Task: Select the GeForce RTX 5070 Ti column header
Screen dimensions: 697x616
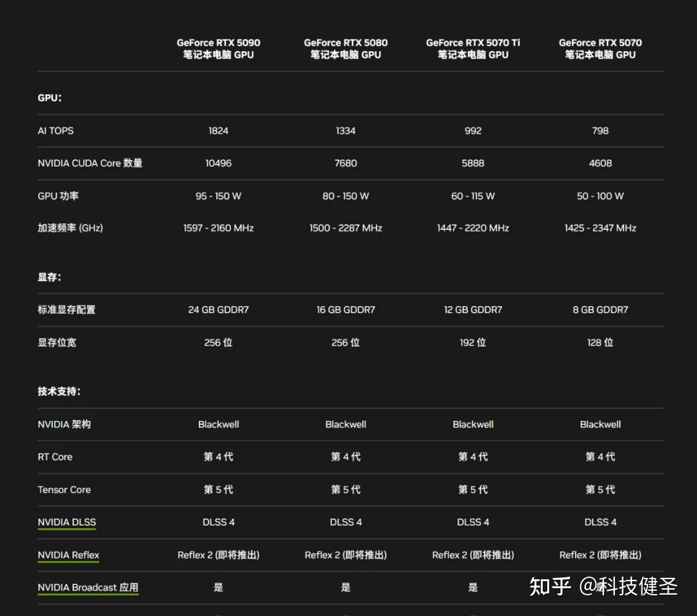Action: click(x=473, y=48)
